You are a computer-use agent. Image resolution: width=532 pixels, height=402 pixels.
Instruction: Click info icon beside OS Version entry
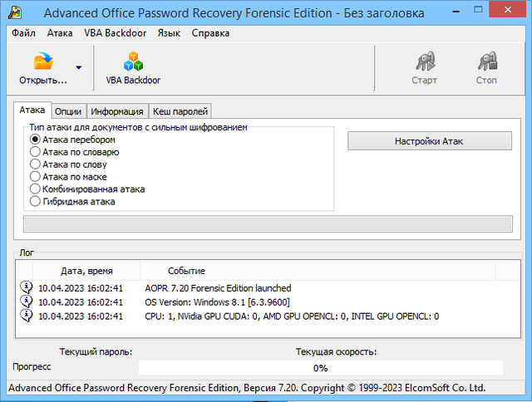click(26, 301)
